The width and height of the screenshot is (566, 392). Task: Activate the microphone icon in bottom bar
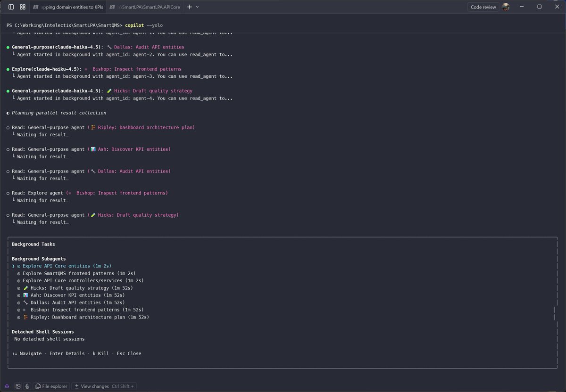[x=27, y=386]
